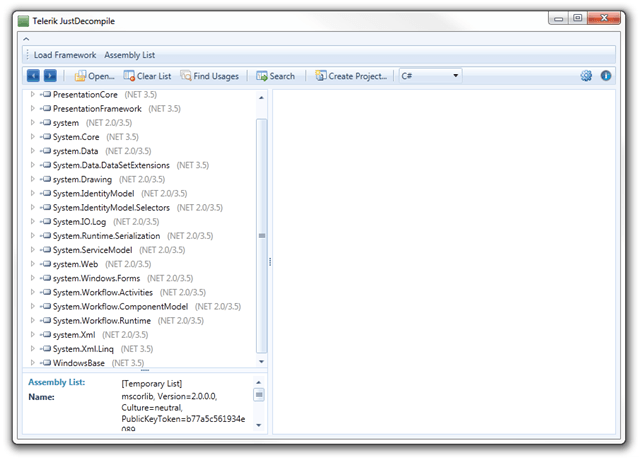Click the System.Workflow.Runtime assembly icon

(x=46, y=321)
